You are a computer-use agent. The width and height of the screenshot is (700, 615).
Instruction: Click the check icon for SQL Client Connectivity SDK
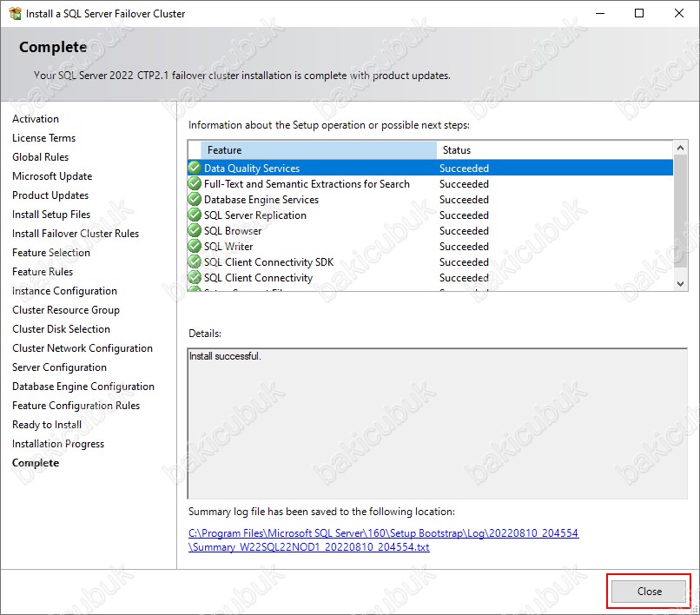195,261
